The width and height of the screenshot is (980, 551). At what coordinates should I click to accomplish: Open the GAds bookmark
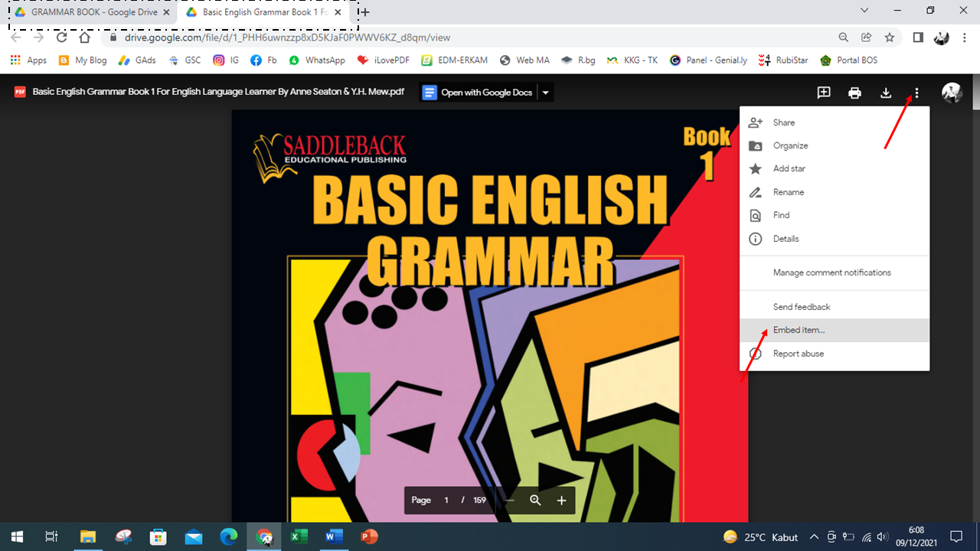click(x=137, y=60)
